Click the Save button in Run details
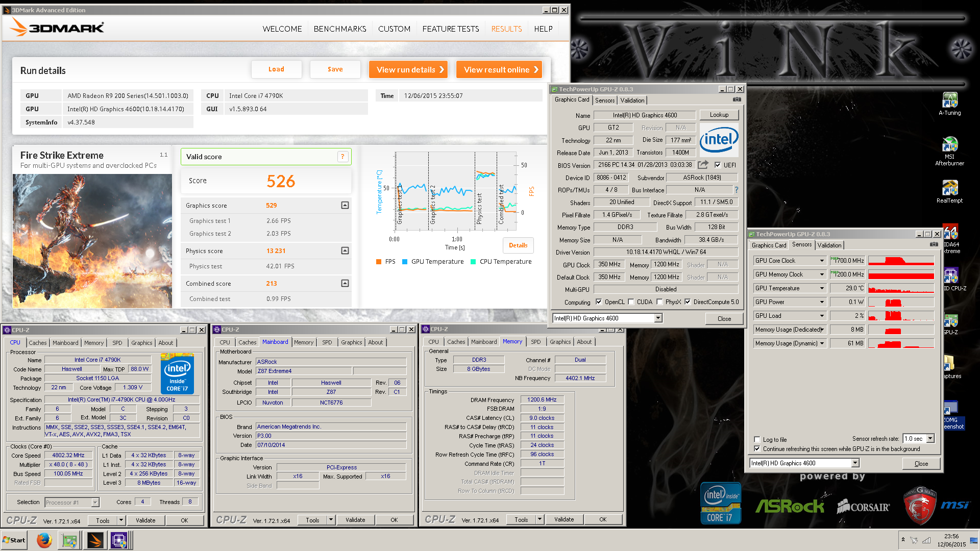The width and height of the screenshot is (980, 551). coord(335,69)
